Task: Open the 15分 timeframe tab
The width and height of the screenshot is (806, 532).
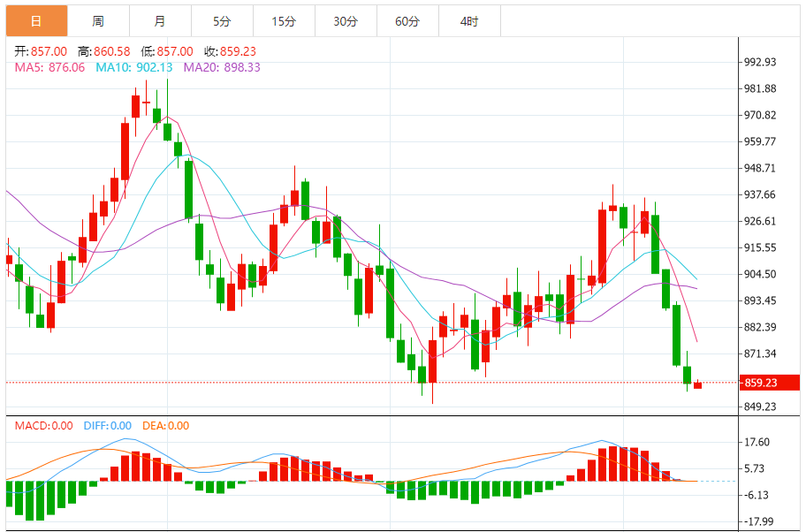Action: tap(285, 21)
